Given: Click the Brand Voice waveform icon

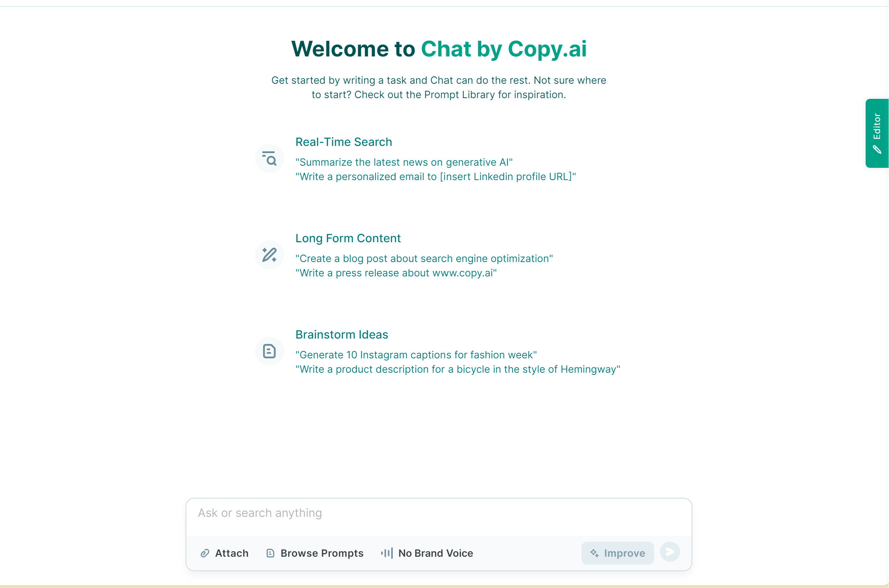Looking at the screenshot, I should pos(387,553).
